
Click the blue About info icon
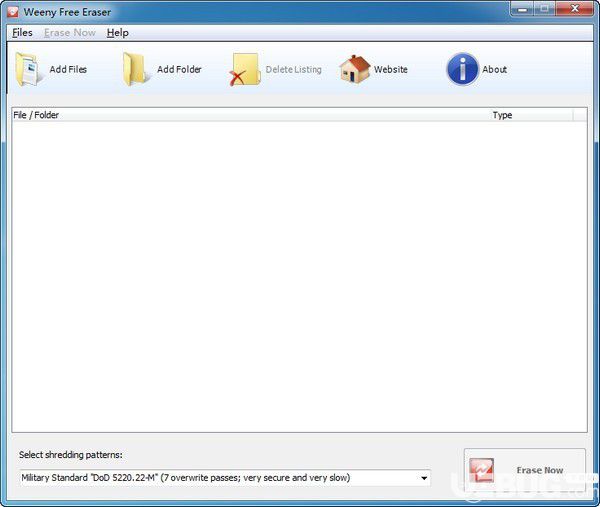point(462,69)
